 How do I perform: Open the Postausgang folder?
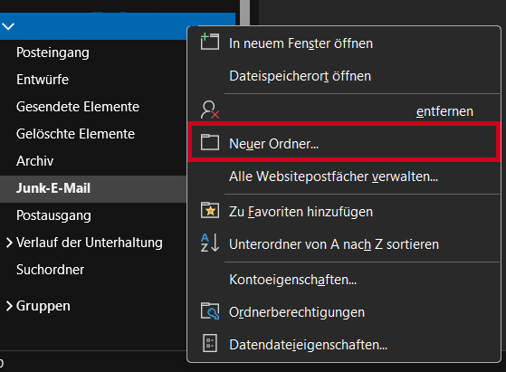53,215
